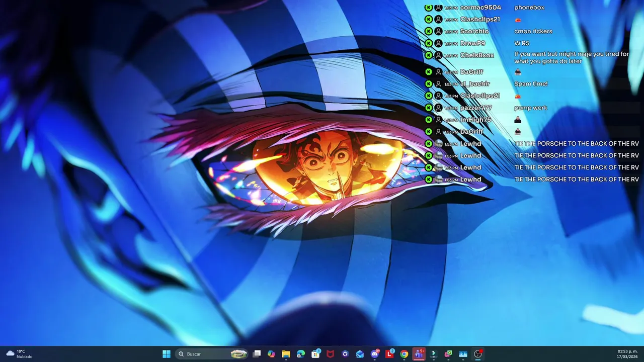Open Task View from the taskbar
Screen dimensions: 644x362
(x=257, y=354)
